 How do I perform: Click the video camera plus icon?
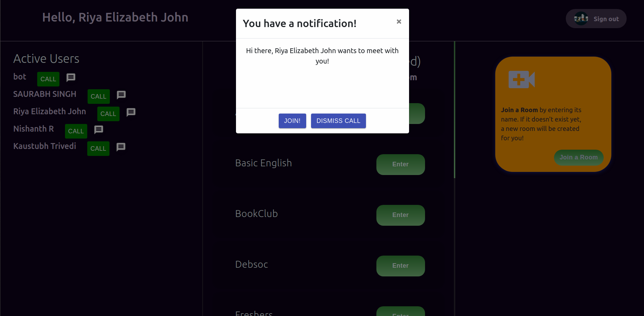pyautogui.click(x=521, y=80)
